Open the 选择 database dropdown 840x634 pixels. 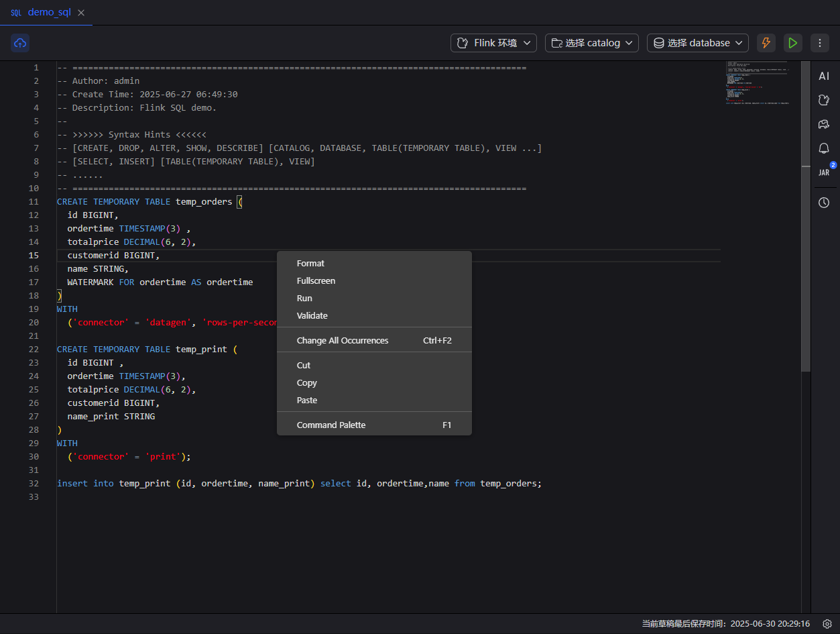pyautogui.click(x=697, y=43)
